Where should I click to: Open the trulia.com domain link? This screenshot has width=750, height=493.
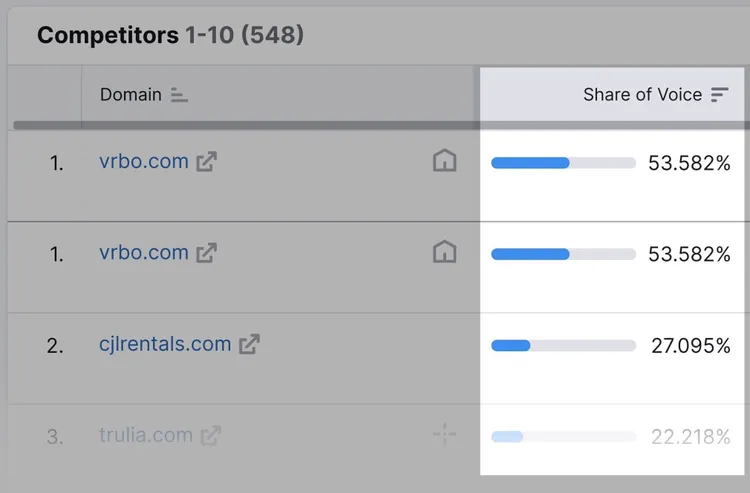146,435
